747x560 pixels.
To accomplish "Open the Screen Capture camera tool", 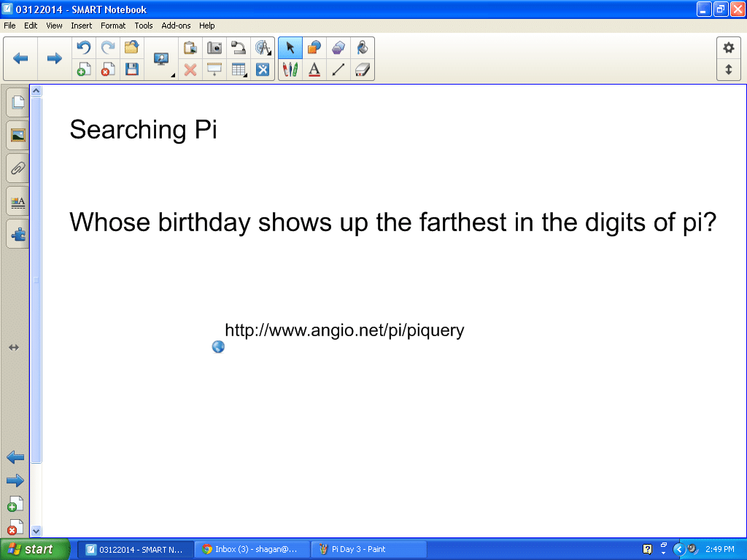I will 214,47.
